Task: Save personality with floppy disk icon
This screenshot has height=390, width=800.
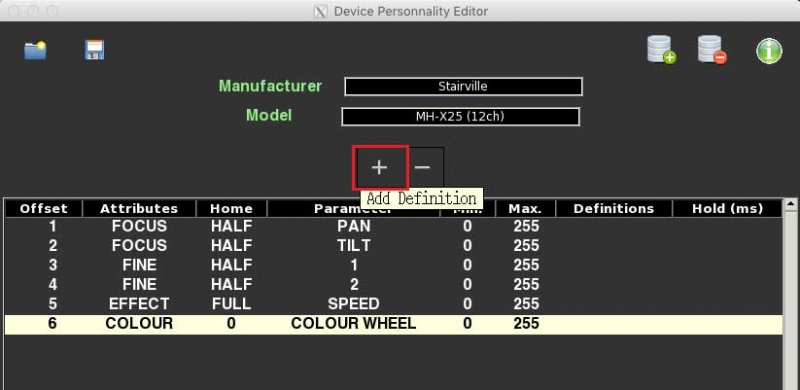Action: (95, 50)
